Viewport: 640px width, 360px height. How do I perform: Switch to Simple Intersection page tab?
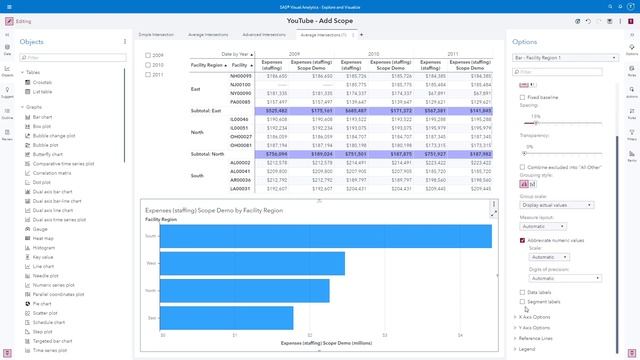[156, 35]
